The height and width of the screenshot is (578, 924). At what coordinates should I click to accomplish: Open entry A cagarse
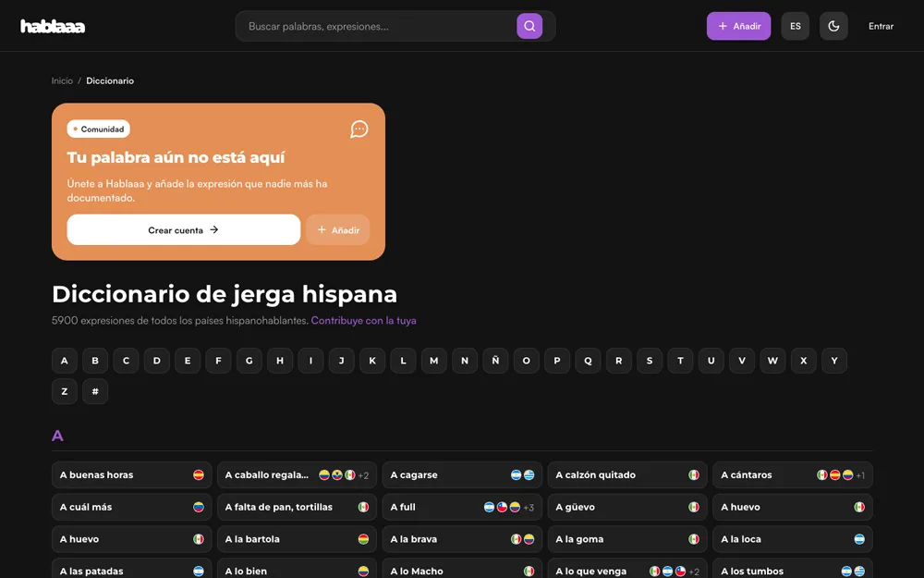point(462,474)
